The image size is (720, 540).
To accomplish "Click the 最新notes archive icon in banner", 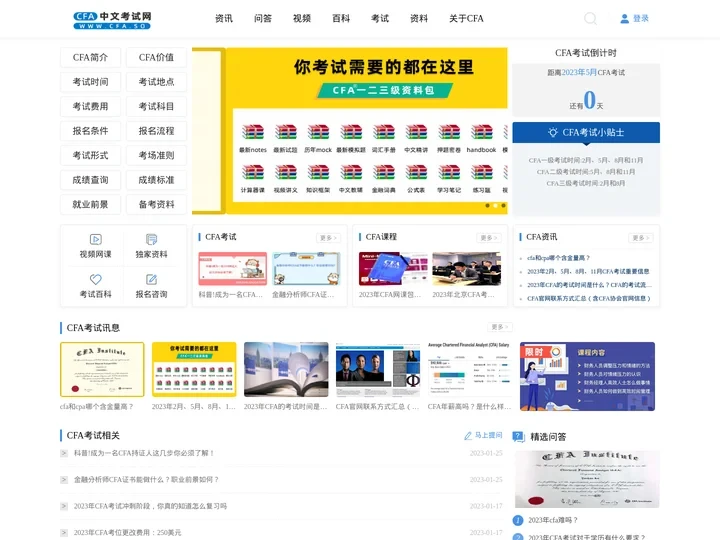I will tap(253, 132).
